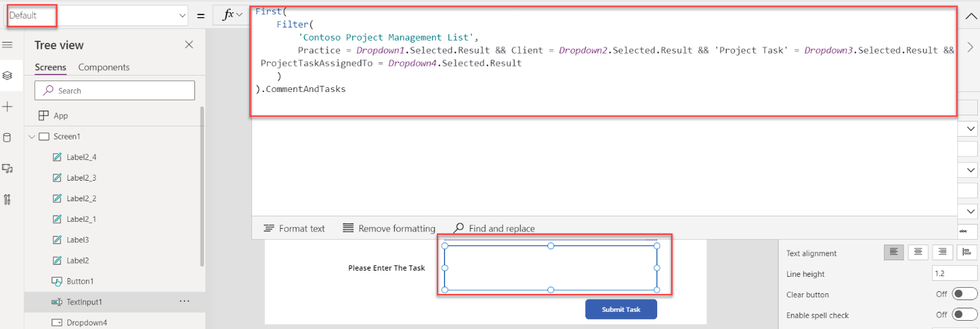The height and width of the screenshot is (329, 980).
Task: Open the Insert plus icon in sidebar
Action: 8,106
